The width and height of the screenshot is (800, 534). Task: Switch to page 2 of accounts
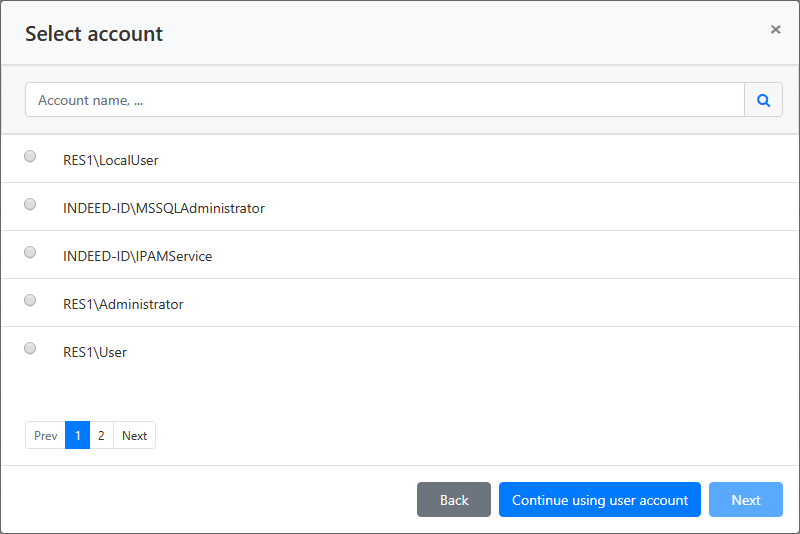(102, 435)
